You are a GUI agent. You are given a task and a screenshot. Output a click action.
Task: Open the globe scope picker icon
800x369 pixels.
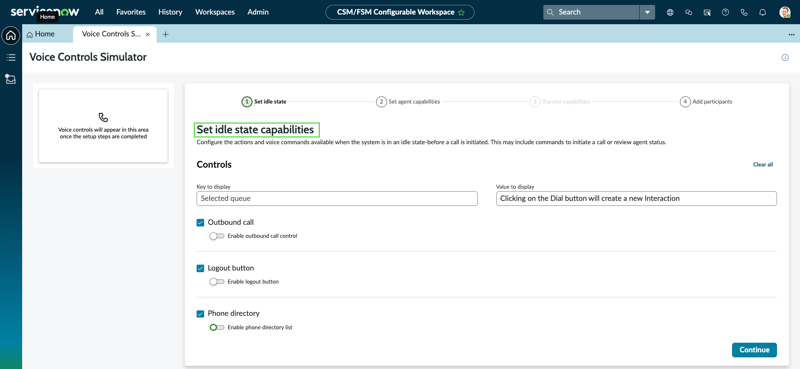(x=670, y=12)
